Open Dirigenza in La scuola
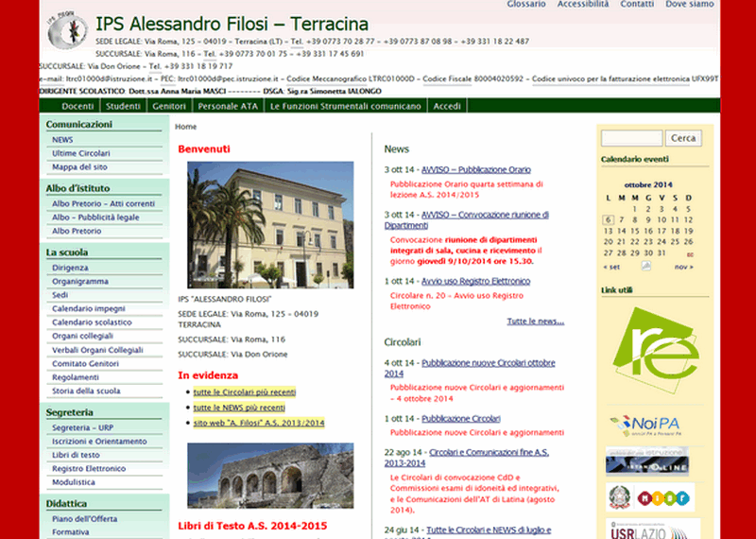Screen dimensions: 756x539 70,268
